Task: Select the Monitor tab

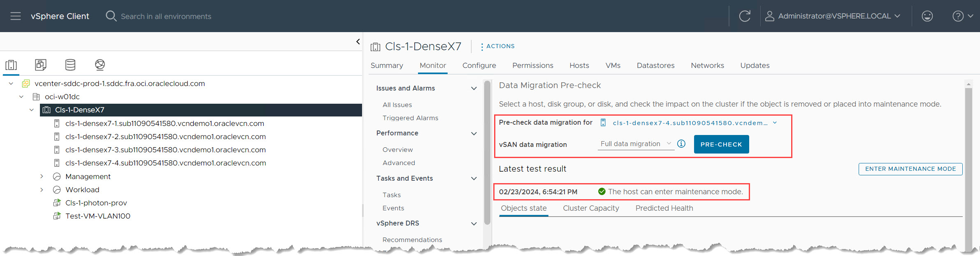Action: click(x=433, y=65)
